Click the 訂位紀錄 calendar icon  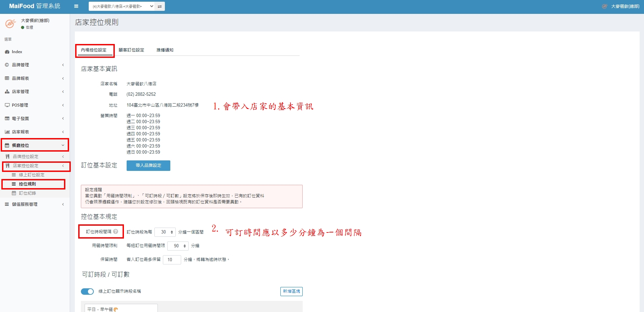(x=14, y=193)
